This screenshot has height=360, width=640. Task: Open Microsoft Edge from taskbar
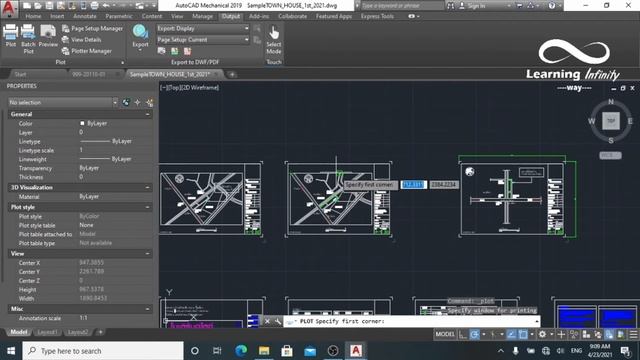pos(241,351)
